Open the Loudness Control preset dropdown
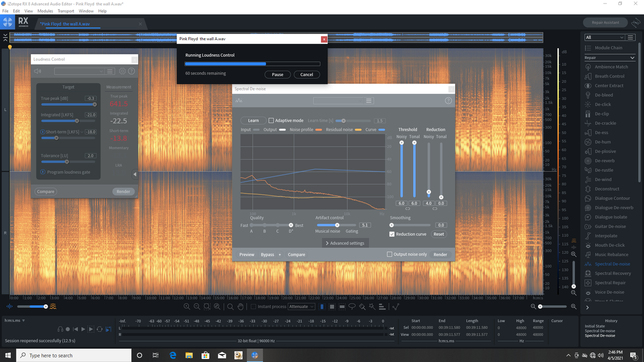Image resolution: width=644 pixels, height=362 pixels. coord(79,71)
